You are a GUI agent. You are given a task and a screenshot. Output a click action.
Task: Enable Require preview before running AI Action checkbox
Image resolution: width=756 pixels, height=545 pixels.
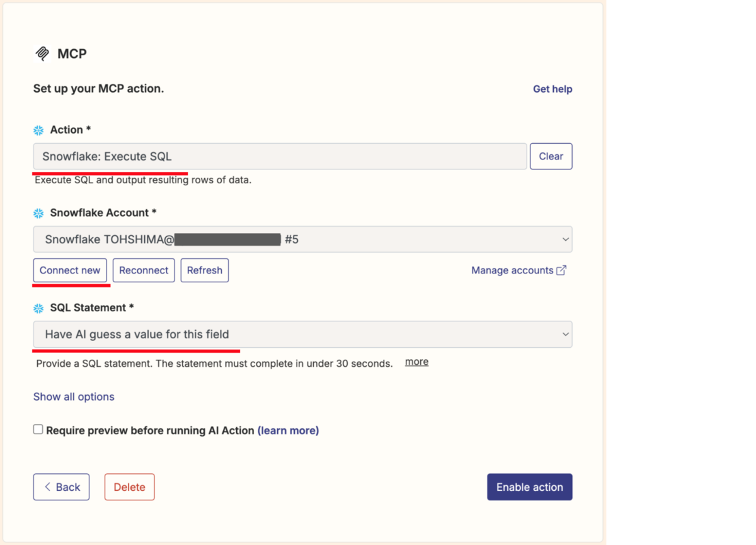pos(38,430)
